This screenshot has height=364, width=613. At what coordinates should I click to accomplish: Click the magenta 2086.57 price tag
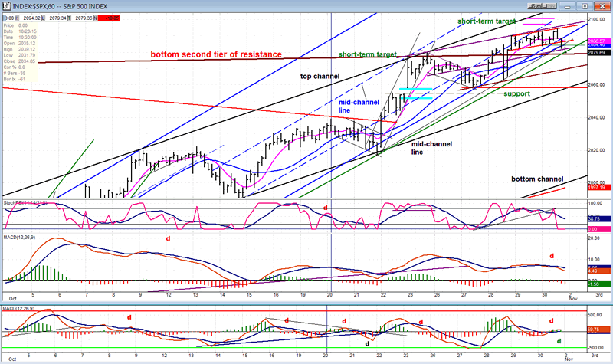click(x=598, y=41)
